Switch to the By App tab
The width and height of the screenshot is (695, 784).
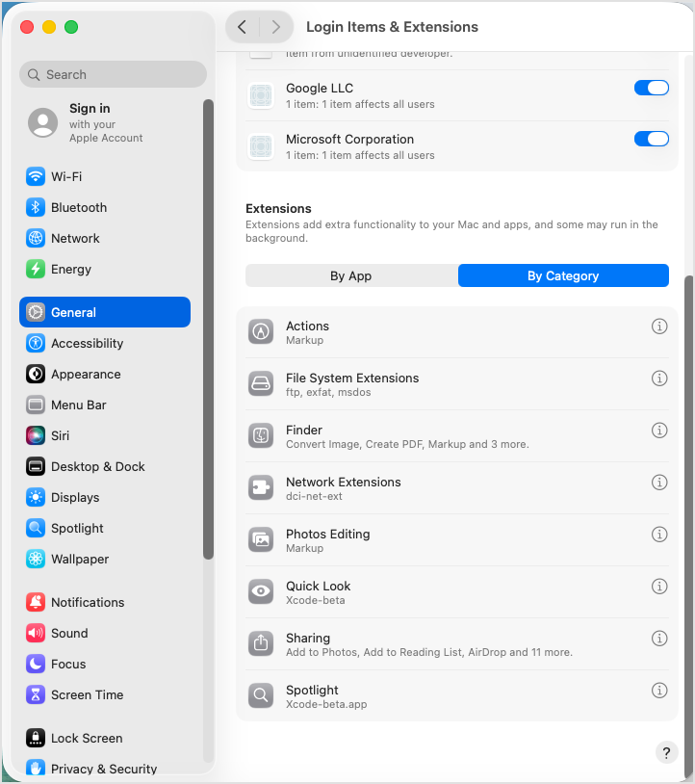[x=351, y=276]
